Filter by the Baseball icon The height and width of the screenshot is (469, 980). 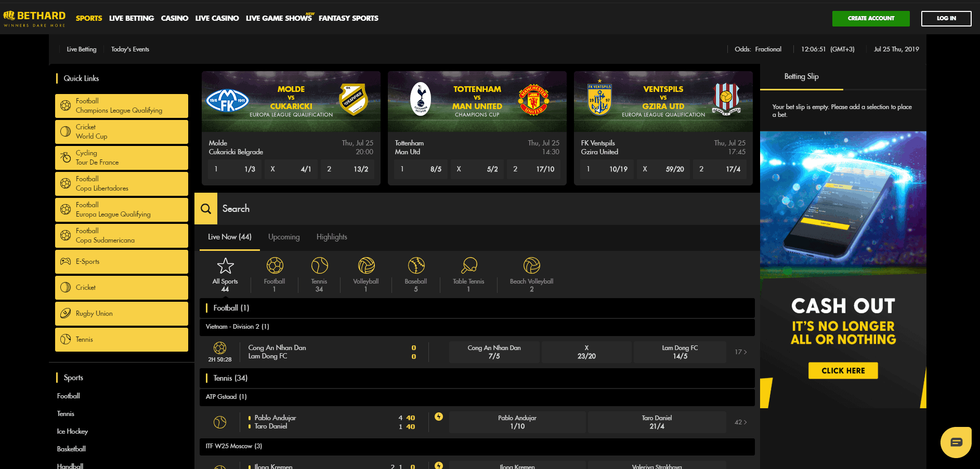(x=416, y=265)
